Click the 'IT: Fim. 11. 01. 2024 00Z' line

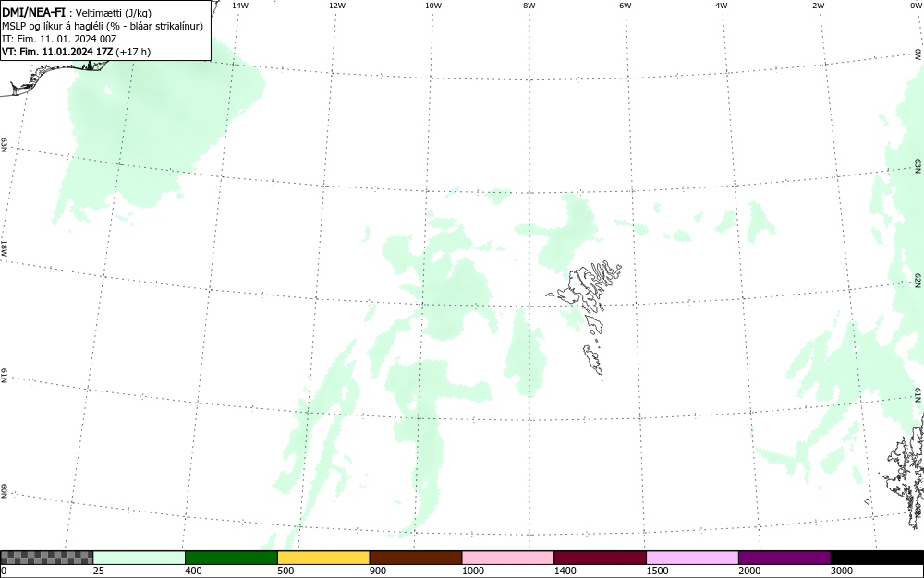tap(59, 39)
